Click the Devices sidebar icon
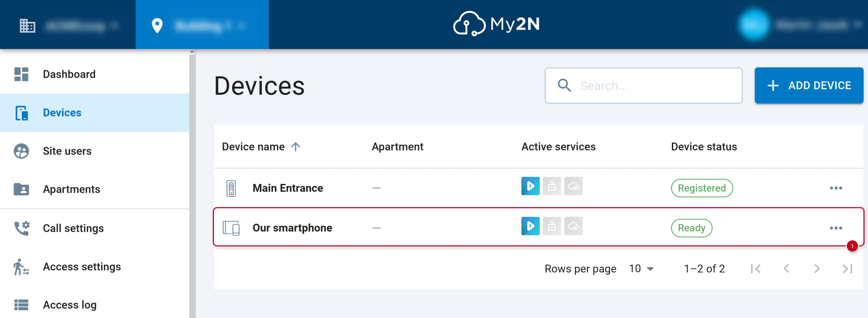 click(22, 113)
